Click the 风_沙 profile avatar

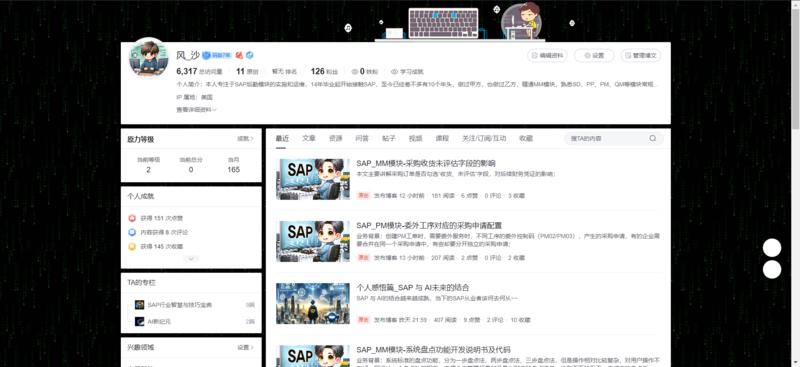(148, 59)
